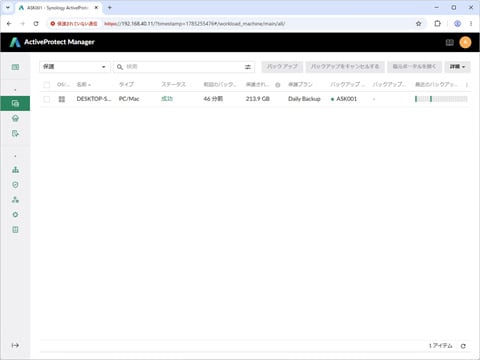
Task: Open the hierarchy tree sidebar icon
Action: 15,170
